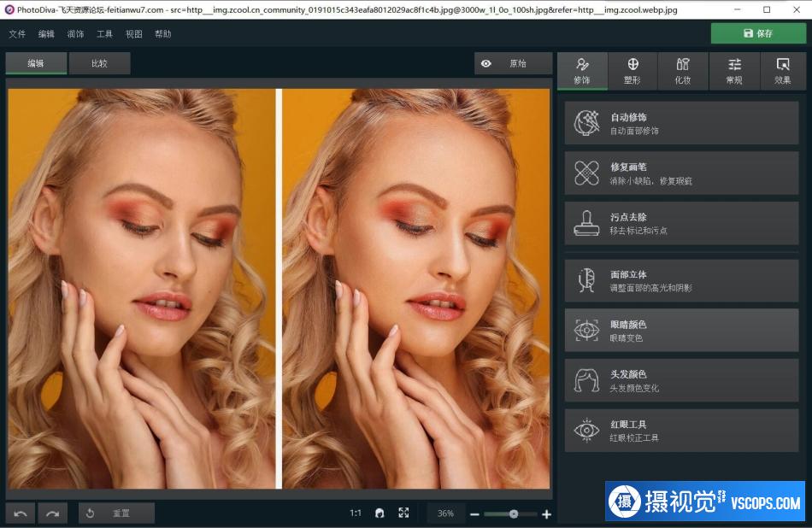This screenshot has height=528, width=812.
Task: Select the 化妆 makeup panel tab
Action: [x=683, y=71]
